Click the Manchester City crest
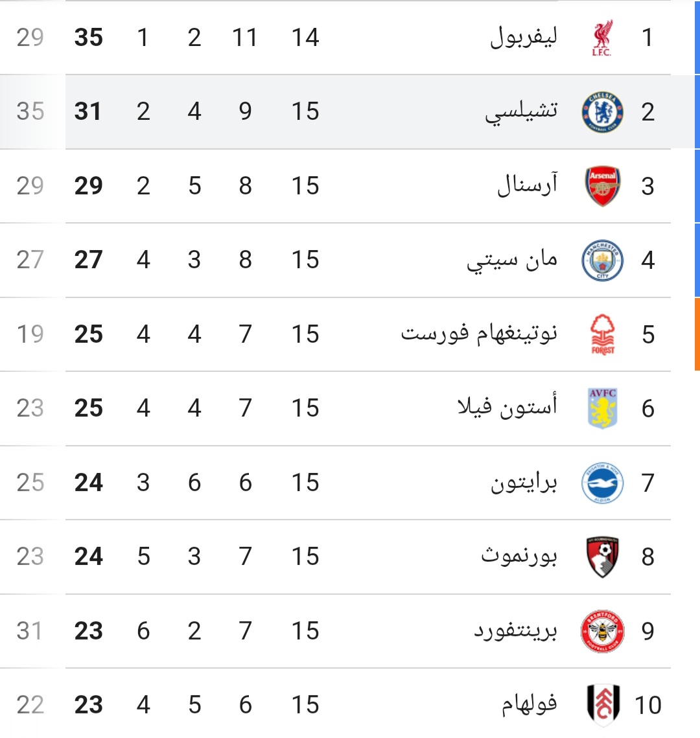This screenshot has width=700, height=738. (x=603, y=260)
